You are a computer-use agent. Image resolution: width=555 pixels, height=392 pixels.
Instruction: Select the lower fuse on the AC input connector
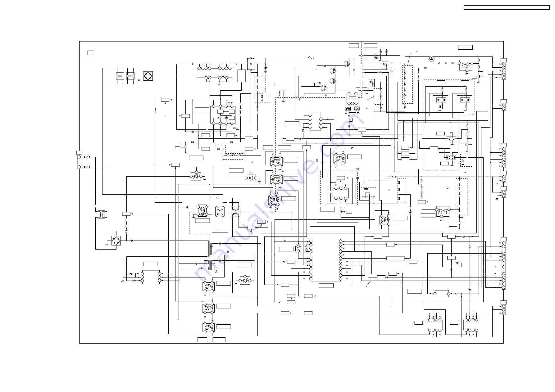point(88,167)
